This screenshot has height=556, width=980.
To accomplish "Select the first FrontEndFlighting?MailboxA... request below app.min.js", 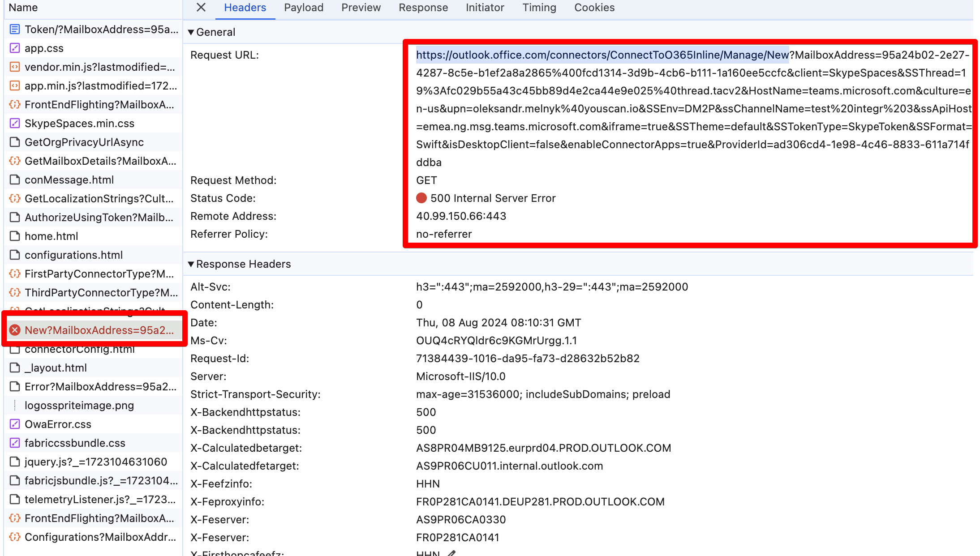I will coord(93,105).
